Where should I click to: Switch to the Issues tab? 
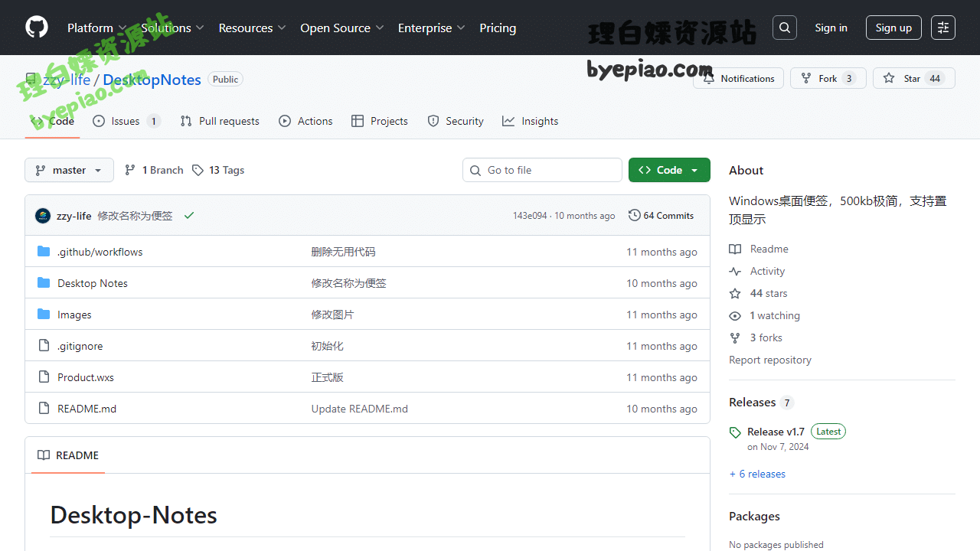tap(126, 121)
